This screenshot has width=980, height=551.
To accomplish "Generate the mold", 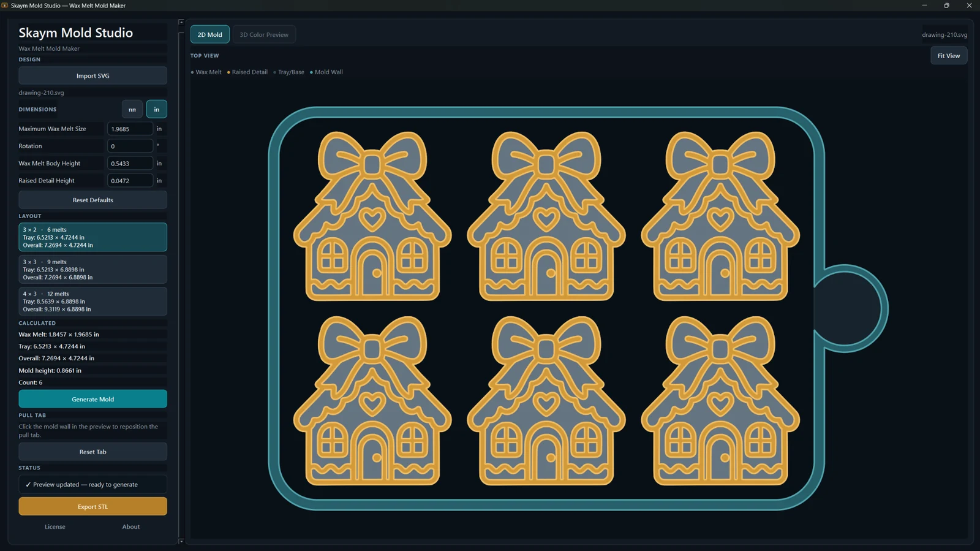I will click(x=92, y=399).
